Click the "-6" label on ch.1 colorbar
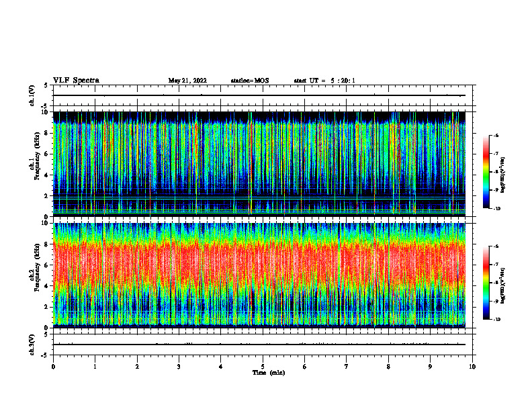Screen dimensions: 532x411 496,135
